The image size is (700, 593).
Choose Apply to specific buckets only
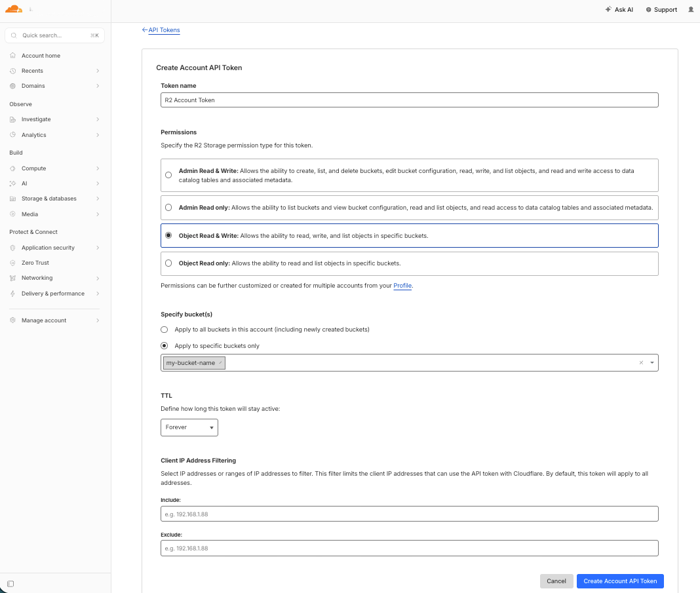tap(165, 346)
